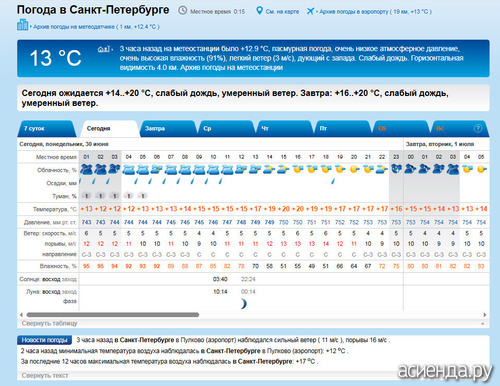Click the Новости погоды label

[44, 340]
